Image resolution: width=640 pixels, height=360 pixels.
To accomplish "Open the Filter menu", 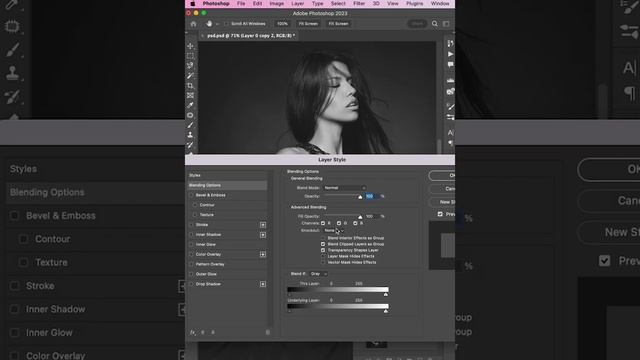I will 359,4.
